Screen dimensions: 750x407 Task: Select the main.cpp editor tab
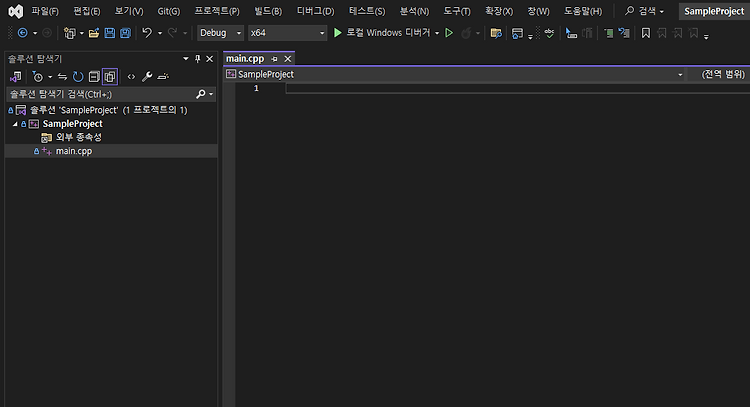point(245,59)
